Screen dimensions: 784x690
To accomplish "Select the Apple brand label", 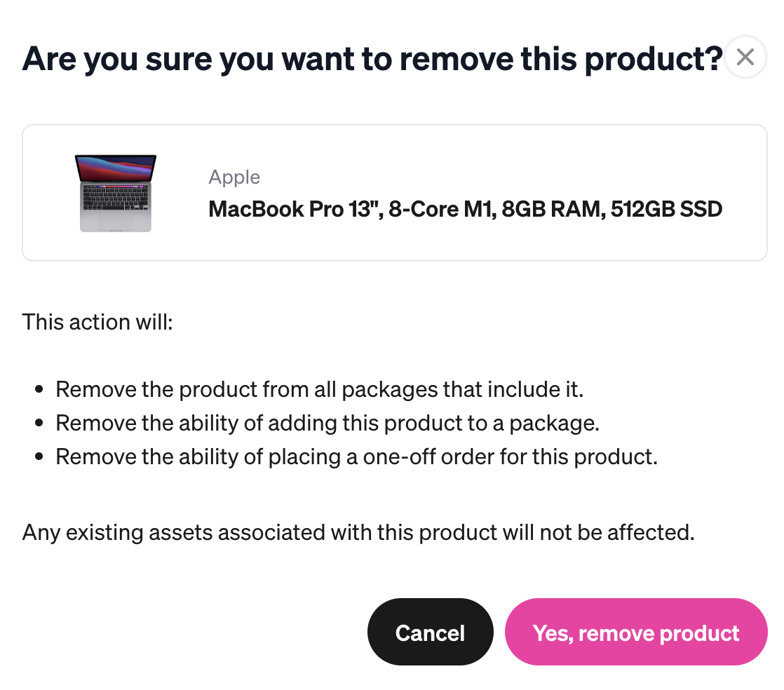I will [234, 177].
